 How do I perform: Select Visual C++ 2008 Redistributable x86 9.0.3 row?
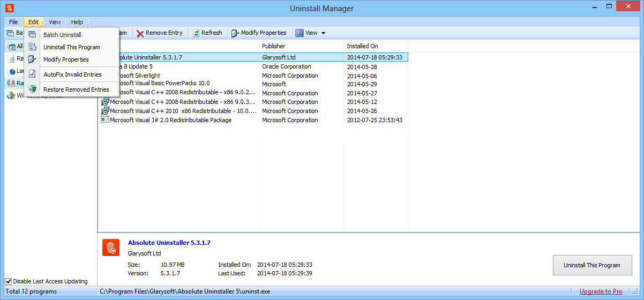(x=253, y=102)
